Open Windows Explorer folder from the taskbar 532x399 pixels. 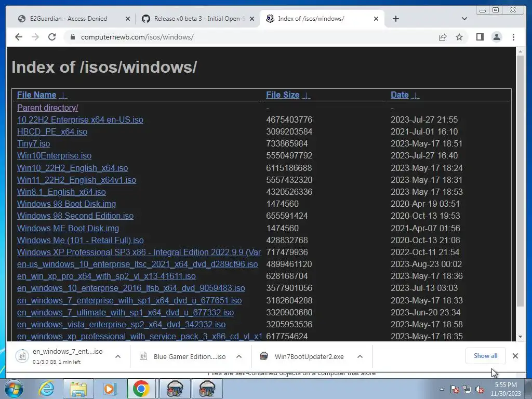pyautogui.click(x=78, y=389)
